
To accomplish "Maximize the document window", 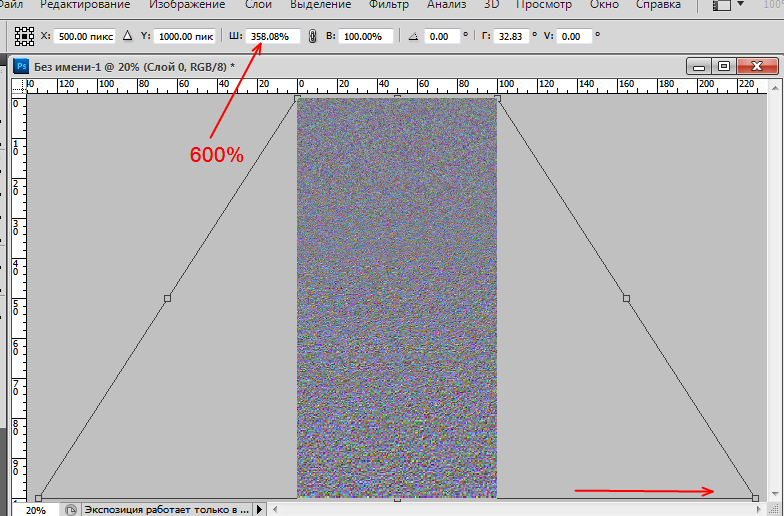I will click(x=724, y=66).
